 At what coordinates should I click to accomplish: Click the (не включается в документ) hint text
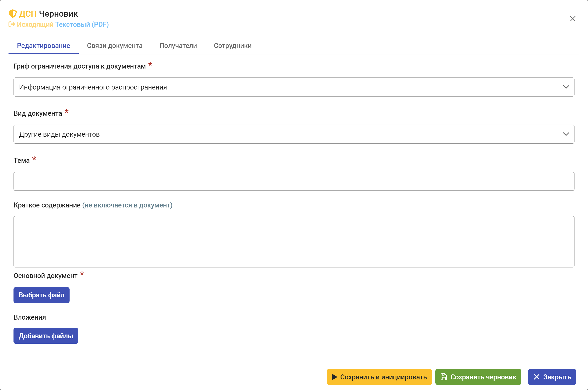pyautogui.click(x=127, y=205)
